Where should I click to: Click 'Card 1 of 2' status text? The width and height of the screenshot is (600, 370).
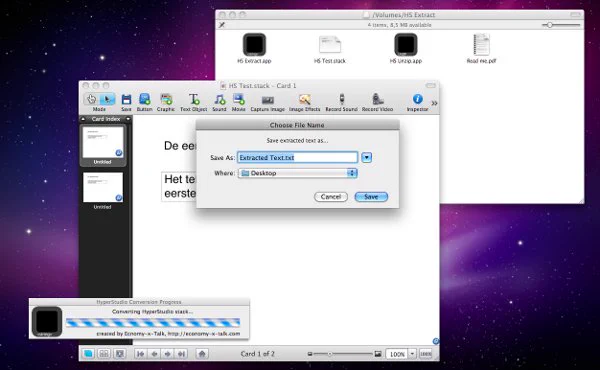click(258, 354)
